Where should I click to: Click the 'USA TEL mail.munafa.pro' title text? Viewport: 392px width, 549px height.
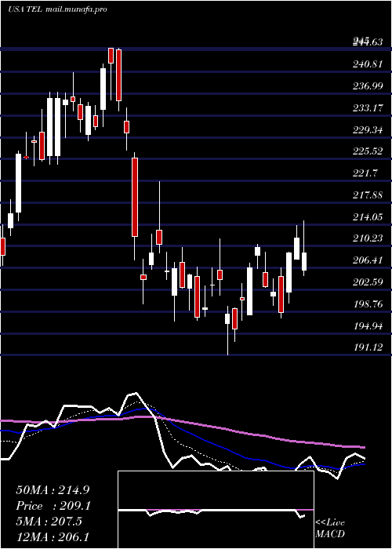tap(57, 9)
